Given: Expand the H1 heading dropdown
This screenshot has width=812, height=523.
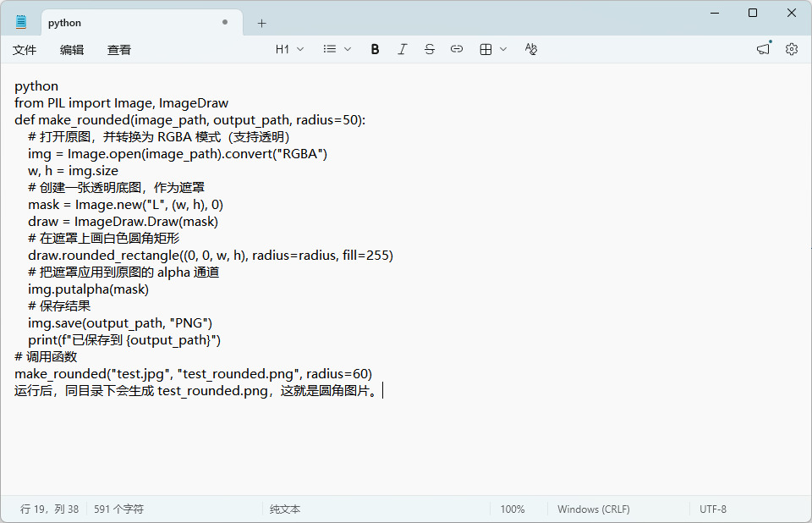Looking at the screenshot, I should click(289, 49).
